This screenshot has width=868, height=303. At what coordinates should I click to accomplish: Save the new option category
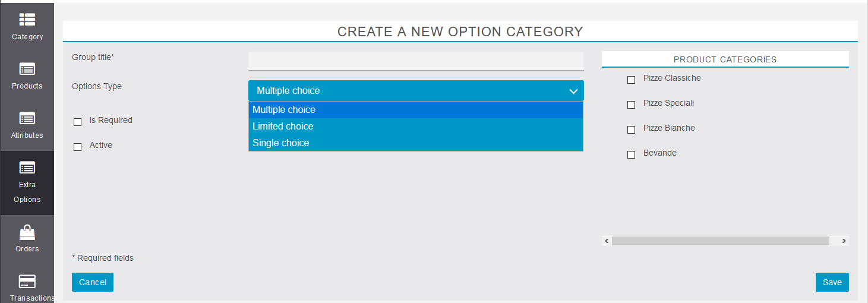832,282
